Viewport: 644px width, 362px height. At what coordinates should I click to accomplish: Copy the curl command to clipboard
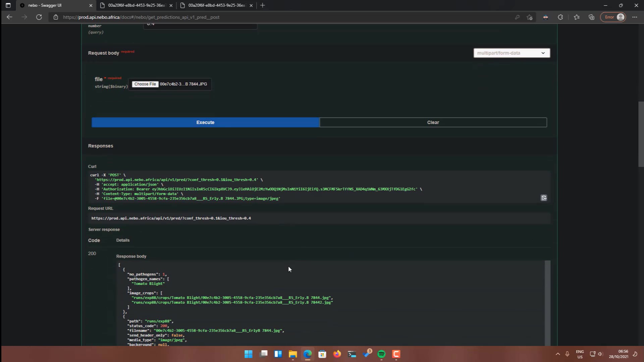[x=544, y=198]
